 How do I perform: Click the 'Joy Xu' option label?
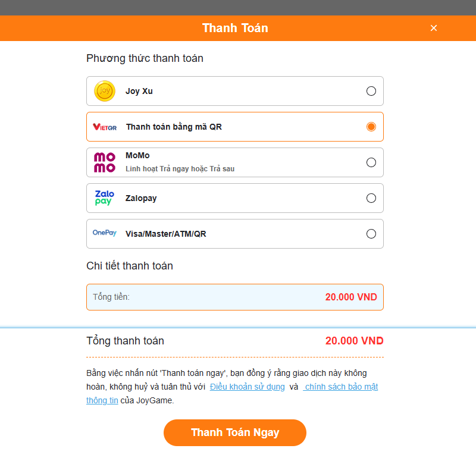pos(139,91)
